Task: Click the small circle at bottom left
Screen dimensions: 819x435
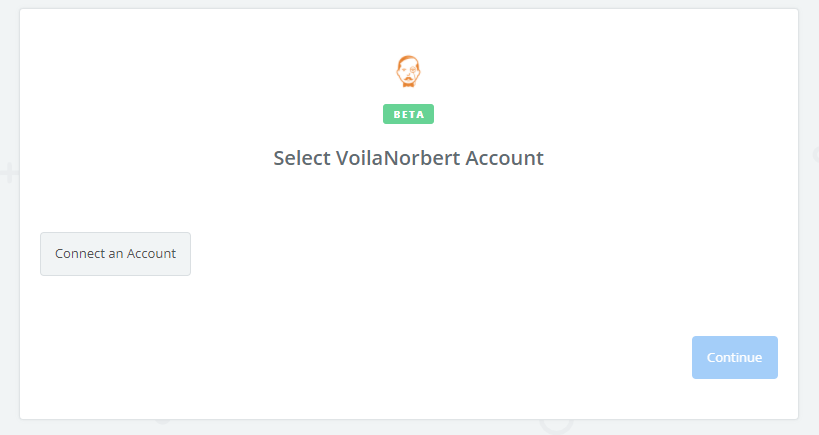Action: click(163, 419)
